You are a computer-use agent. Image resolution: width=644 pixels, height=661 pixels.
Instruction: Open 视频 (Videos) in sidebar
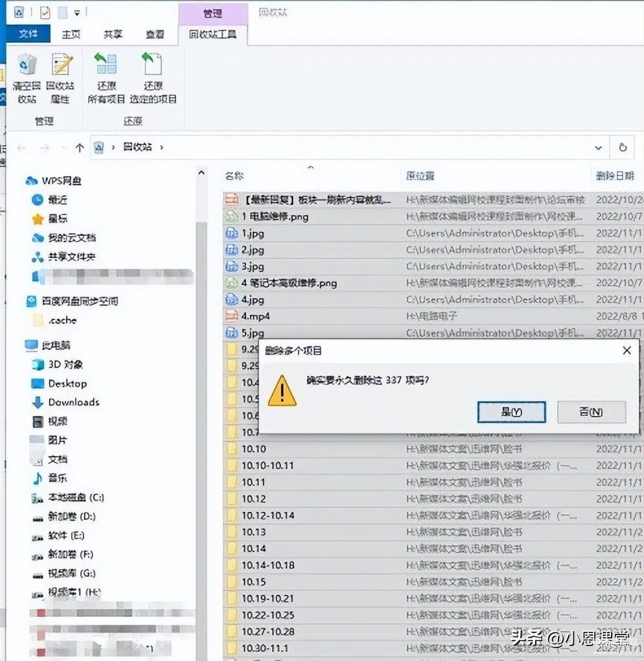click(57, 421)
